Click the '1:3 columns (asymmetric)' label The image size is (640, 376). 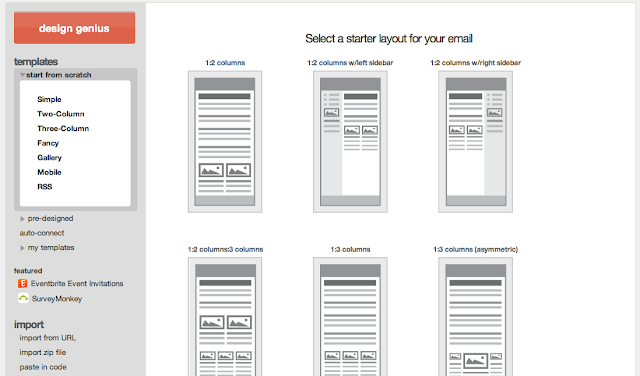coord(476,249)
